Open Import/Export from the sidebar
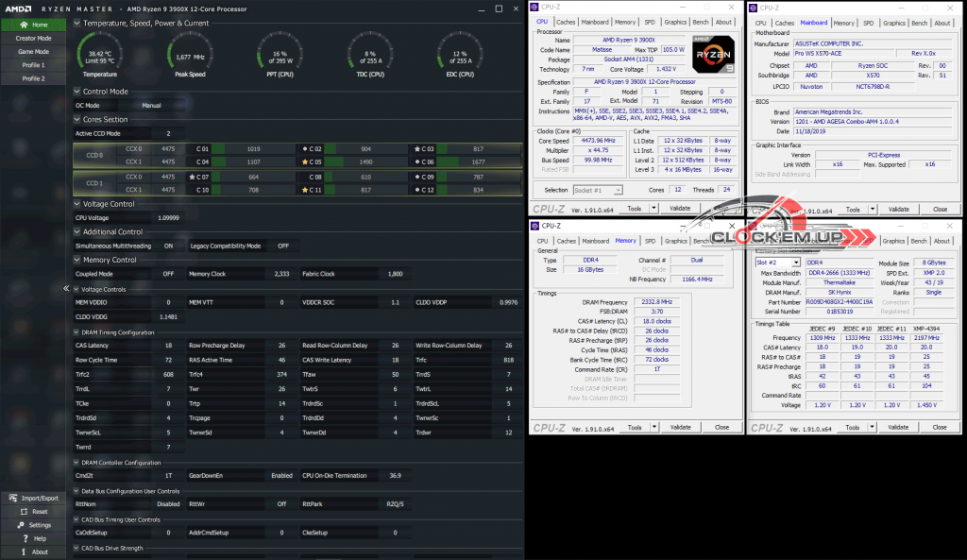The width and height of the screenshot is (967, 560). click(13, 498)
